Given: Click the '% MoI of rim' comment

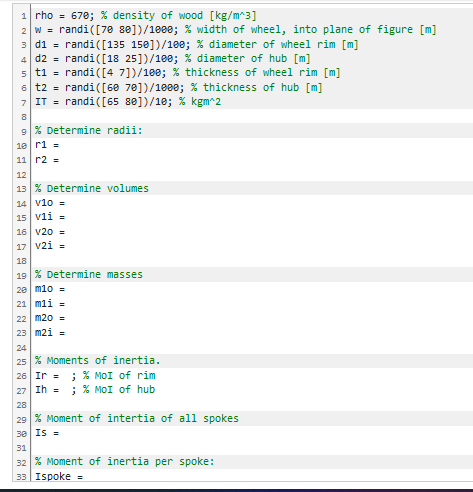Looking at the screenshot, I should tap(119, 376).
